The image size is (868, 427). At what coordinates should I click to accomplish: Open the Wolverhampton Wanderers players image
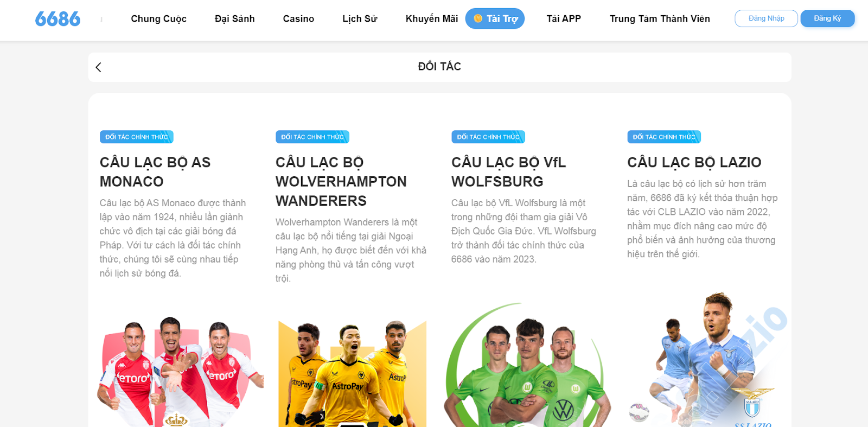coord(352,373)
